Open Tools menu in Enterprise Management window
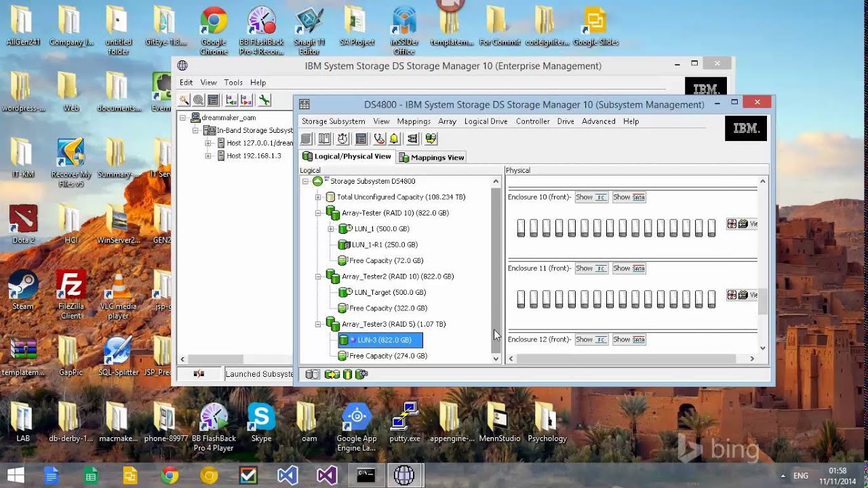This screenshot has height=488, width=868. point(233,83)
